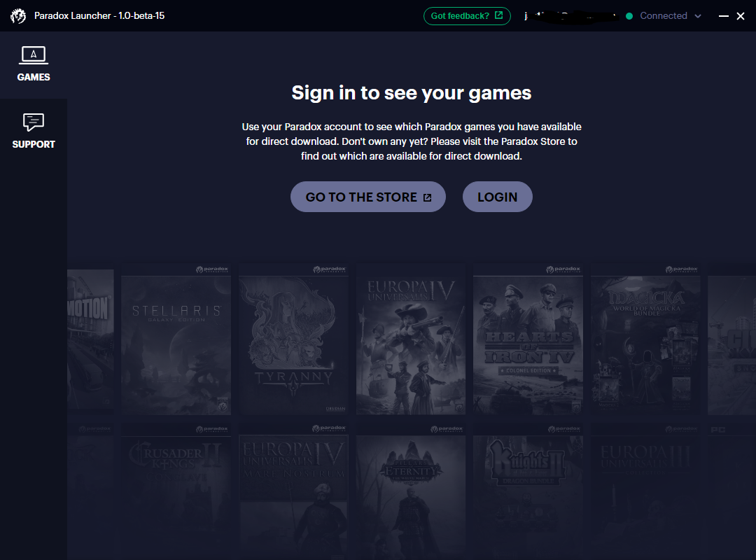This screenshot has width=756, height=560.
Task: Open the Games section in sidebar
Action: (x=34, y=64)
